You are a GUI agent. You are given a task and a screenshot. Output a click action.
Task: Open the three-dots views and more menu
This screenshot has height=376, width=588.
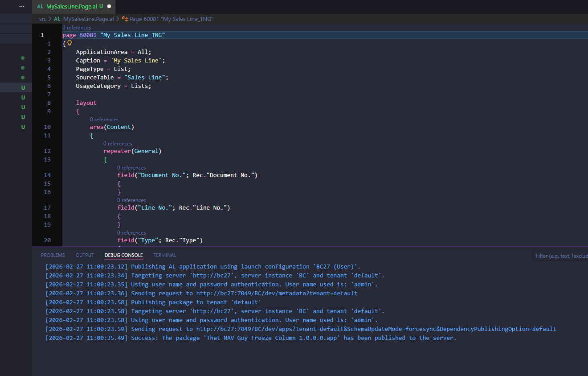[x=22, y=6]
